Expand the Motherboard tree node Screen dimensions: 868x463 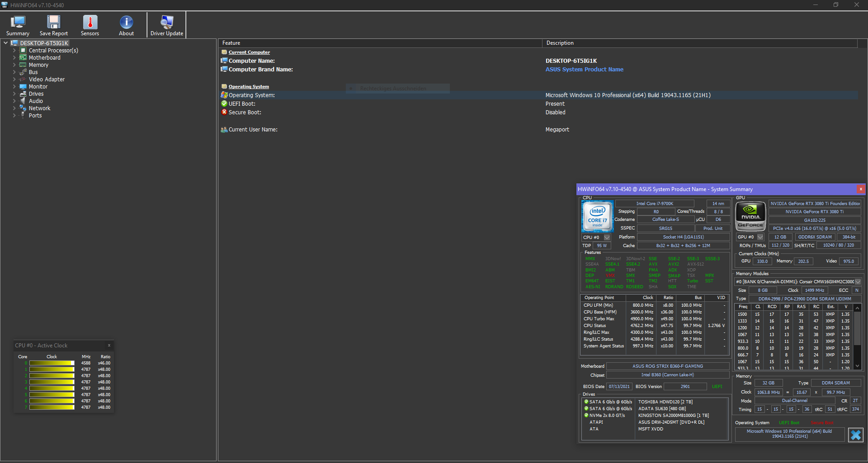[x=14, y=58]
